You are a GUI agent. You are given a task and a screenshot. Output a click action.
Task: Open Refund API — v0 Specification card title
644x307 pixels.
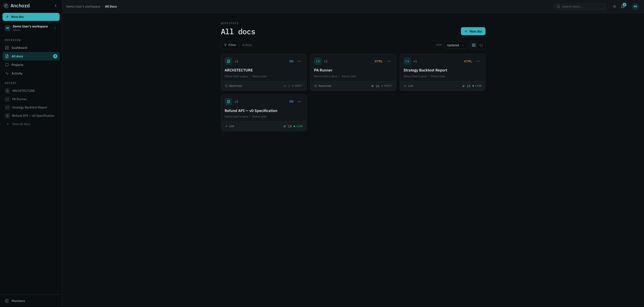[251, 111]
